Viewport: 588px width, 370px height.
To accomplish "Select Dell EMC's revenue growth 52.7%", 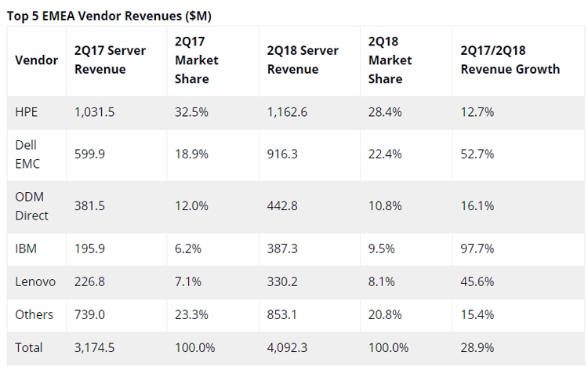I will [x=477, y=154].
